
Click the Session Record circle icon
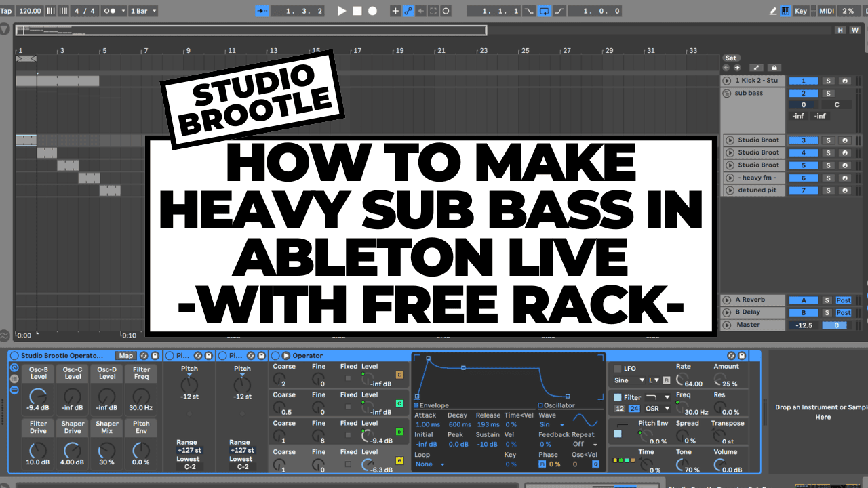446,11
